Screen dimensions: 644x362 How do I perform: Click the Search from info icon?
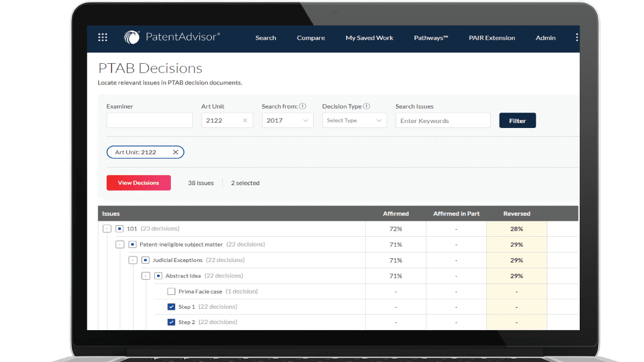(x=303, y=107)
